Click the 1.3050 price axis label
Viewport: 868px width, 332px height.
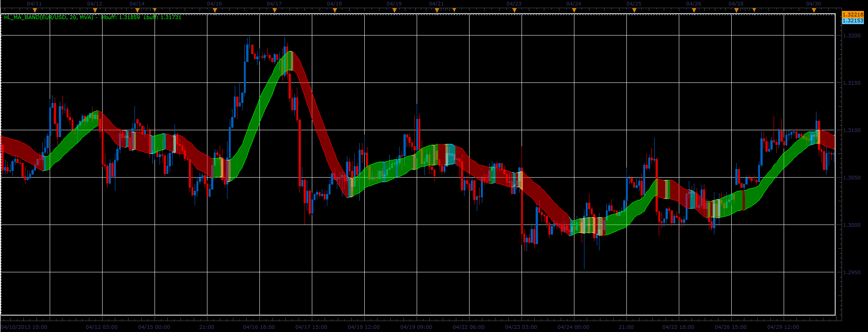(852, 178)
